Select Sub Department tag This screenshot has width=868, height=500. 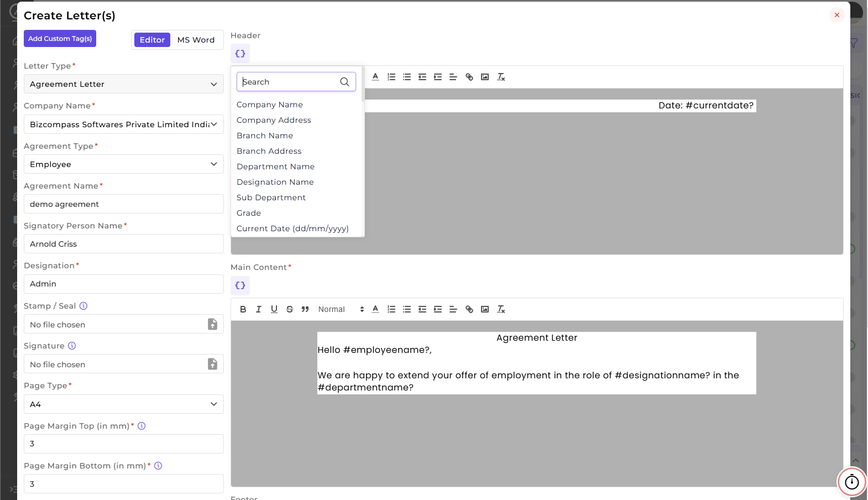pos(271,197)
